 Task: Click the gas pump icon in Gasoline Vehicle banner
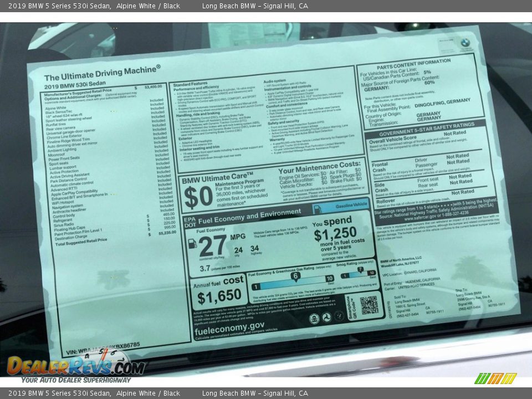(318, 209)
